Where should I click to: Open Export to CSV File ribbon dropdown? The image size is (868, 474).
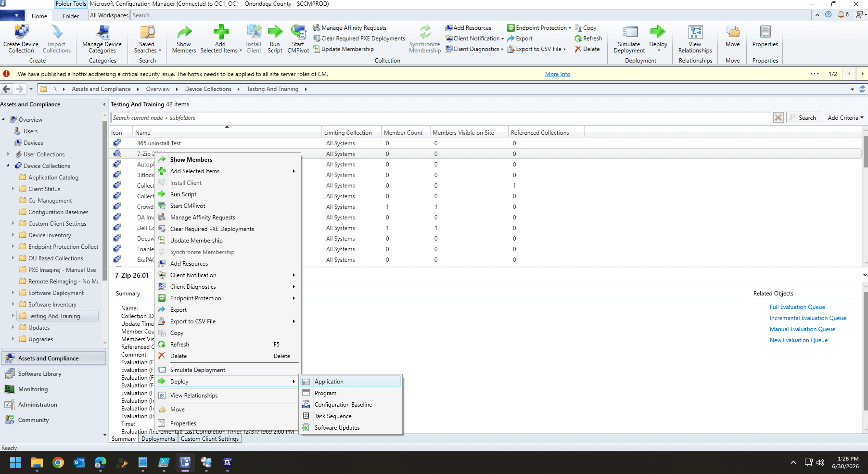(x=537, y=49)
